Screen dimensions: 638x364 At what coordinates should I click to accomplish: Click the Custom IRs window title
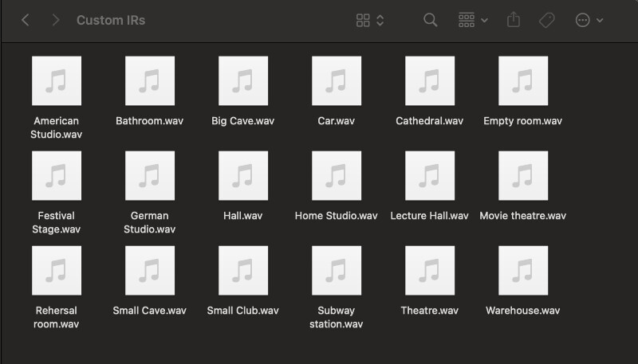(x=111, y=20)
